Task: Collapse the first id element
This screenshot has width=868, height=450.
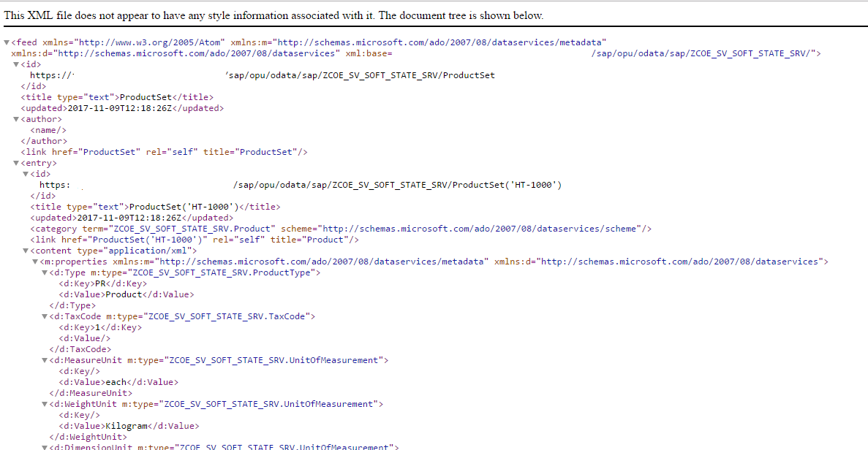Action: click(15, 64)
